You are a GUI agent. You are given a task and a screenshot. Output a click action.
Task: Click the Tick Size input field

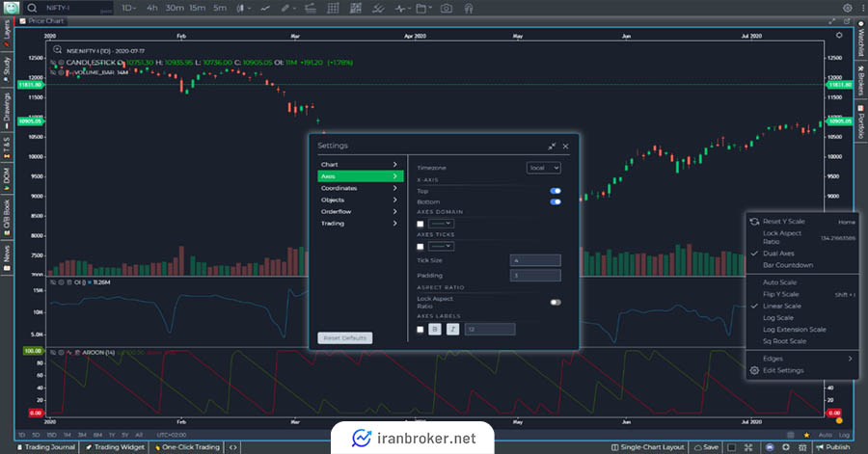click(x=535, y=260)
